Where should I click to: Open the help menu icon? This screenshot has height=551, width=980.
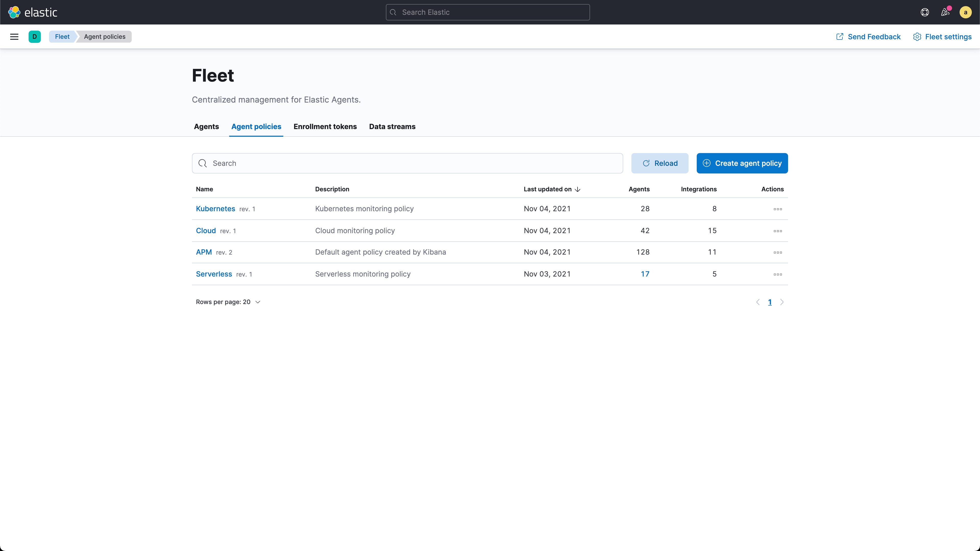[925, 12]
